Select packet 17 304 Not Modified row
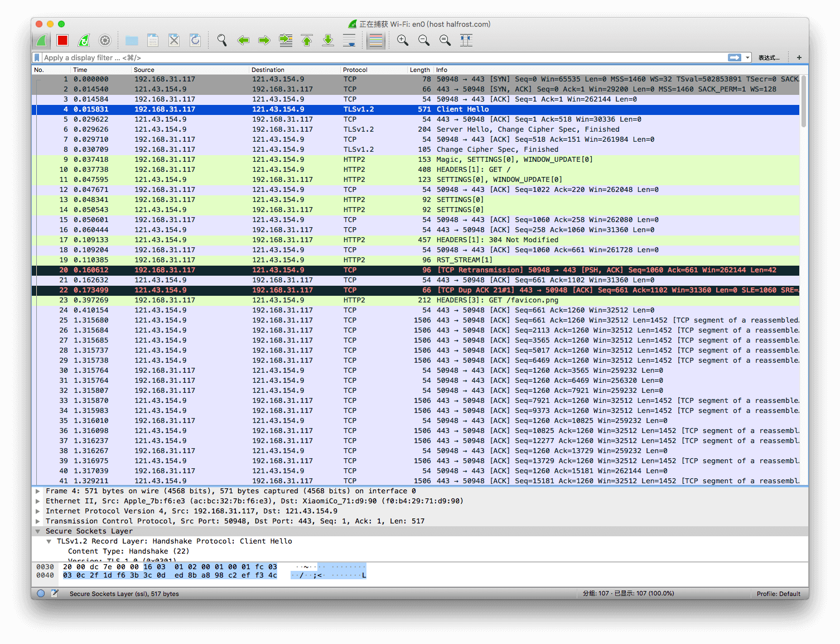The height and width of the screenshot is (644, 840). tap(416, 240)
